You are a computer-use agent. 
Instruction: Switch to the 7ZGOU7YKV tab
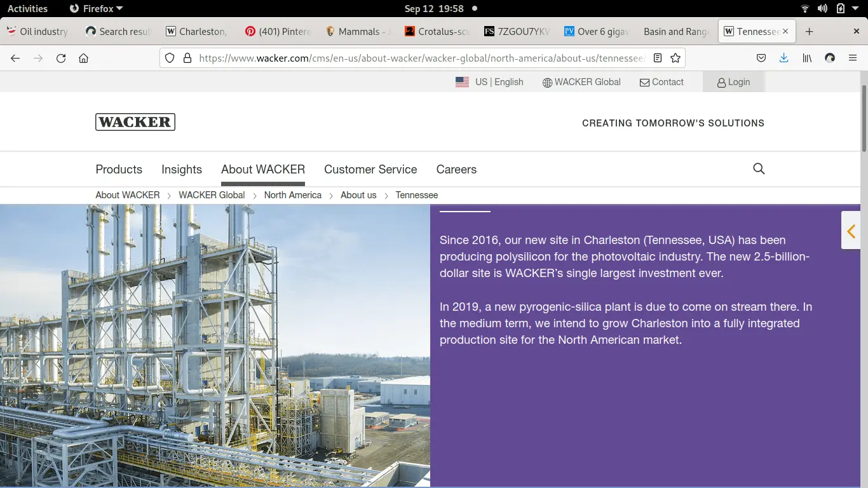pyautogui.click(x=516, y=31)
